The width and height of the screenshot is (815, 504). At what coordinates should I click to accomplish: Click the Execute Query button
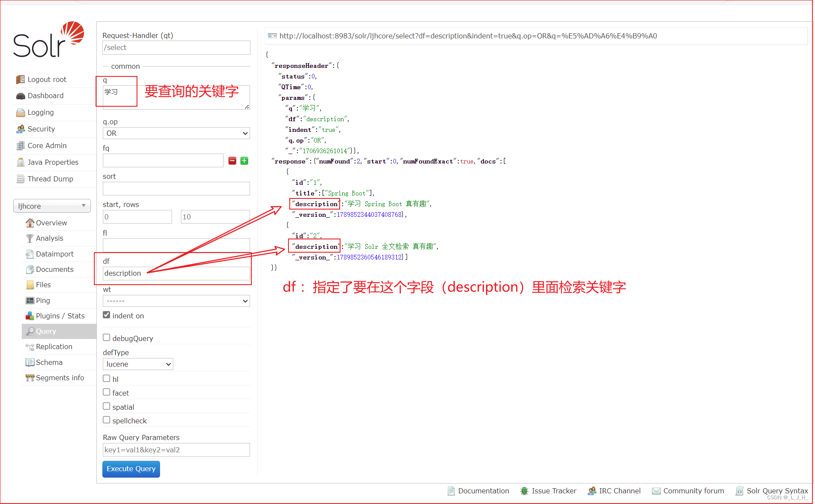[x=131, y=469]
